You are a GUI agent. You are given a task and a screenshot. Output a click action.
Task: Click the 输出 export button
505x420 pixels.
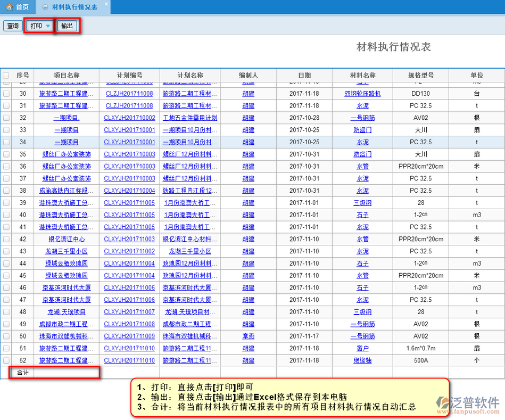[x=67, y=26]
